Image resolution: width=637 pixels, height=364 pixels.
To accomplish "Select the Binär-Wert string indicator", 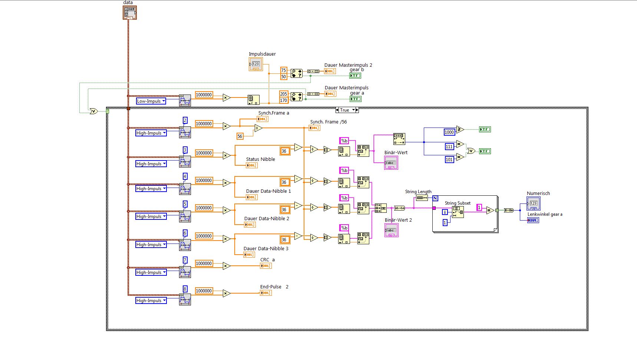I will 391,163.
